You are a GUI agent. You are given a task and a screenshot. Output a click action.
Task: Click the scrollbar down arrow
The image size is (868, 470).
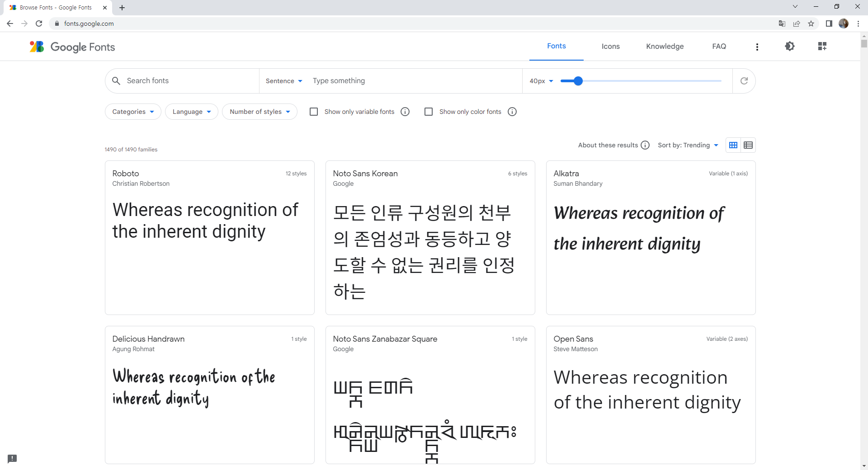(x=864, y=466)
